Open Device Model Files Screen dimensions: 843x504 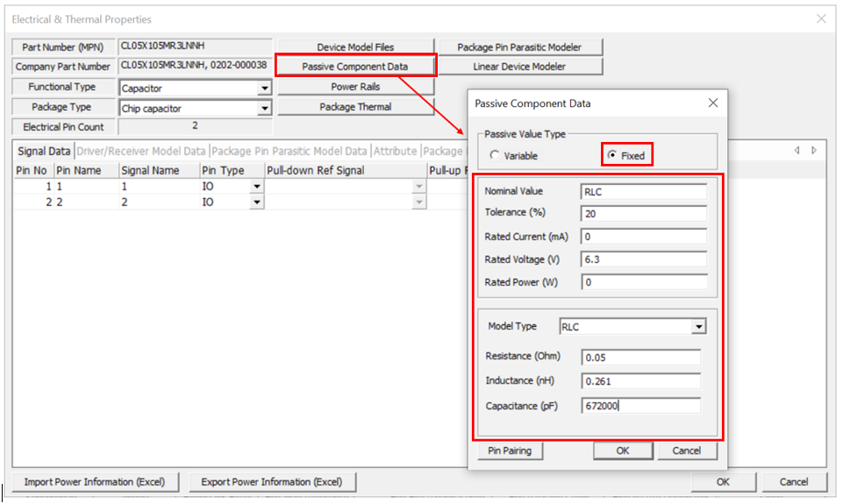coord(355,47)
